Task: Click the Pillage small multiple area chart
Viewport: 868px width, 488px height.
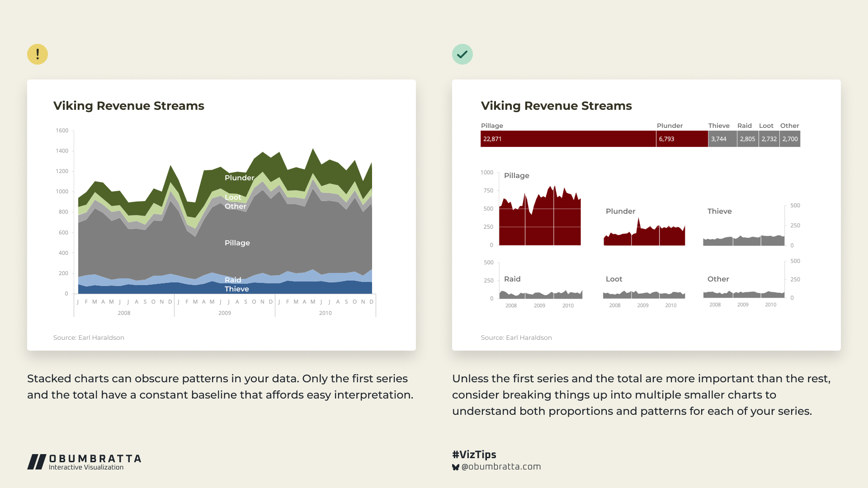Action: tap(540, 221)
